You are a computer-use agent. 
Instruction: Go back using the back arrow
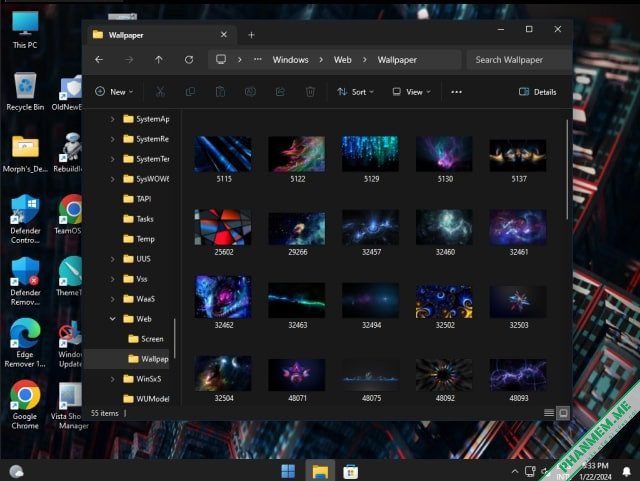(99, 60)
